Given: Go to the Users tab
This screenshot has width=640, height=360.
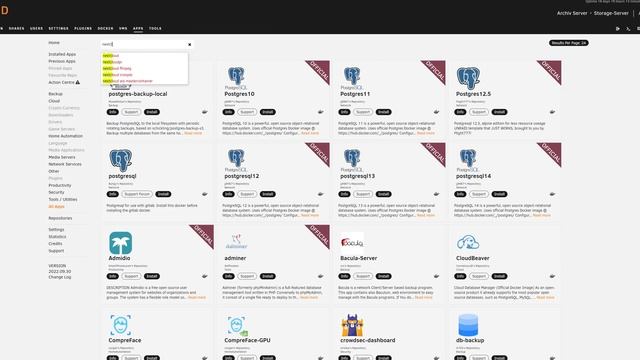Looking at the screenshot, I should [x=36, y=29].
